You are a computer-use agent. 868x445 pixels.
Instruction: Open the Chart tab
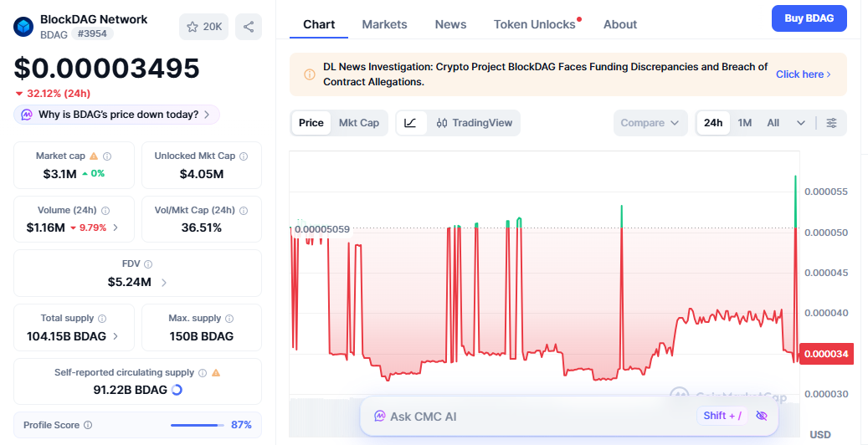[x=319, y=24]
